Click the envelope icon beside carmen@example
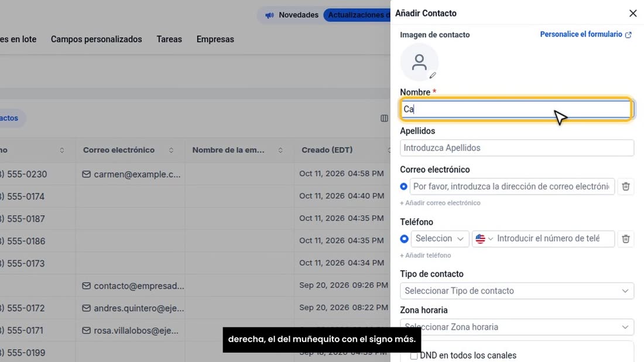Screen dimensions: 644x362 click(86, 174)
